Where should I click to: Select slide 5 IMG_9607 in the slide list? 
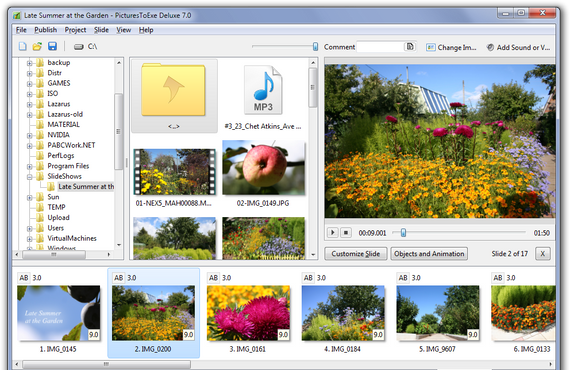point(438,313)
